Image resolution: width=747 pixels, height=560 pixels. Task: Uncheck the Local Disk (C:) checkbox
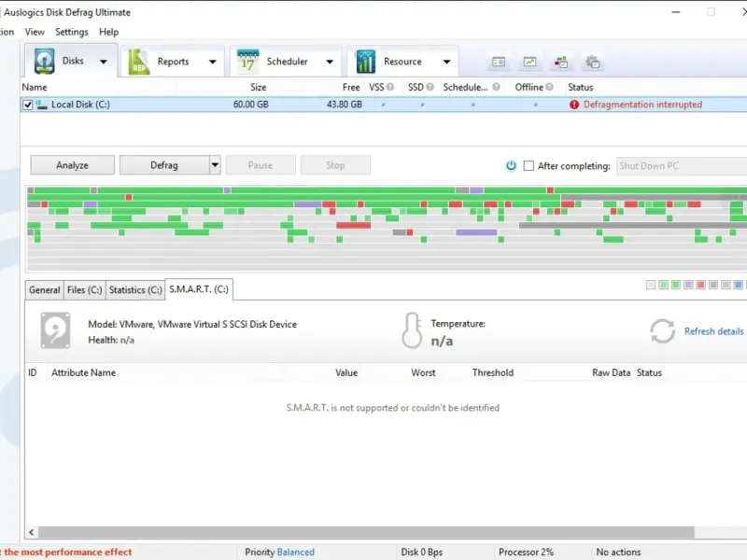coord(28,105)
